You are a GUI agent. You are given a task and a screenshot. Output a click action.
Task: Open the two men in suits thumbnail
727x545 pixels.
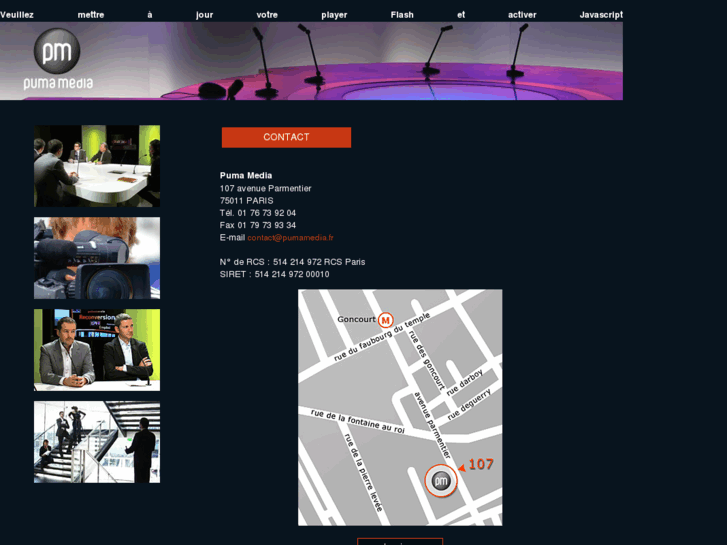point(97,350)
